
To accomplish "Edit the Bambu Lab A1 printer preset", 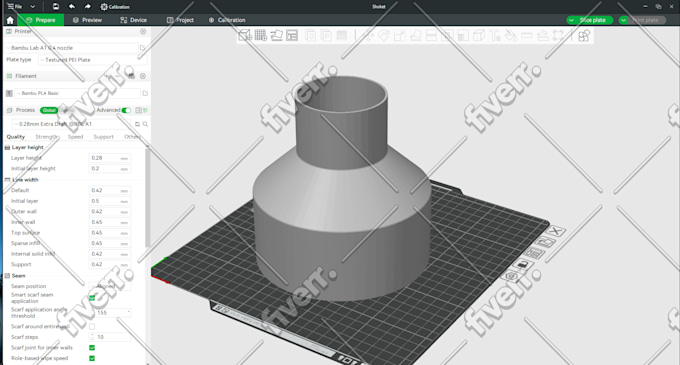I will pos(142,48).
